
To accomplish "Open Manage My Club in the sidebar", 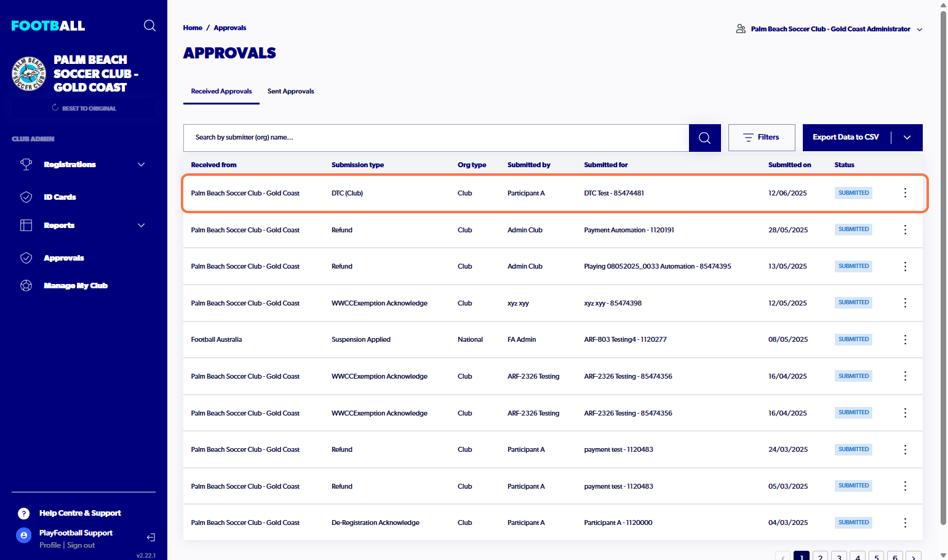I will tap(76, 285).
